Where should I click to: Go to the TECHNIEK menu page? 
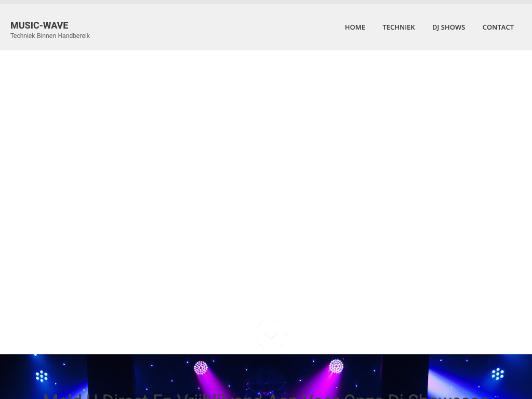click(x=398, y=27)
